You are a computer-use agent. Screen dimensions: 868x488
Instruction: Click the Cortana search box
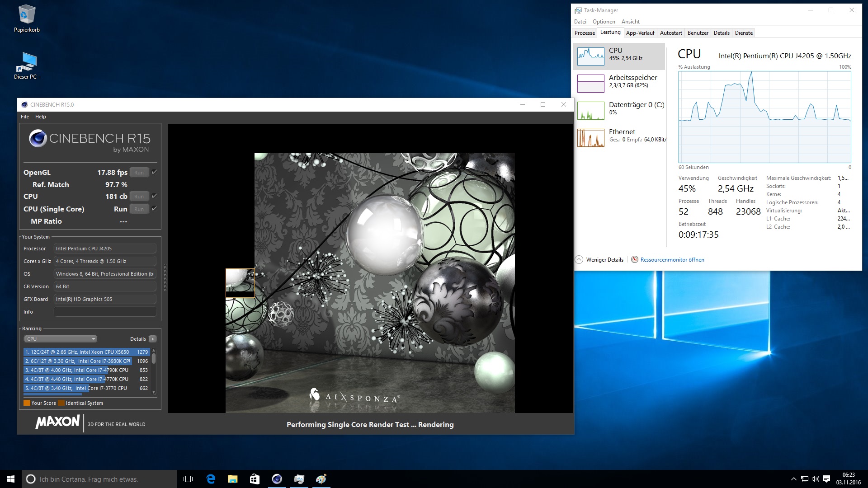point(99,479)
